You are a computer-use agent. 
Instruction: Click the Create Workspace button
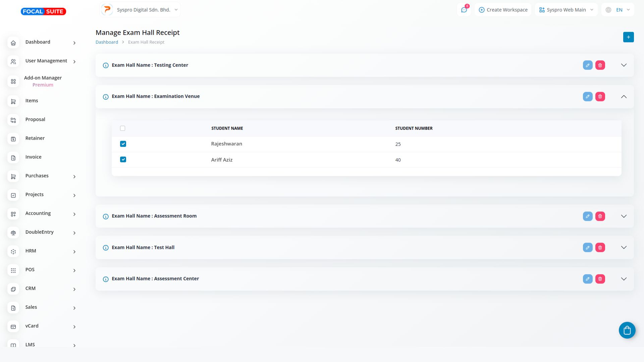tap(503, 10)
